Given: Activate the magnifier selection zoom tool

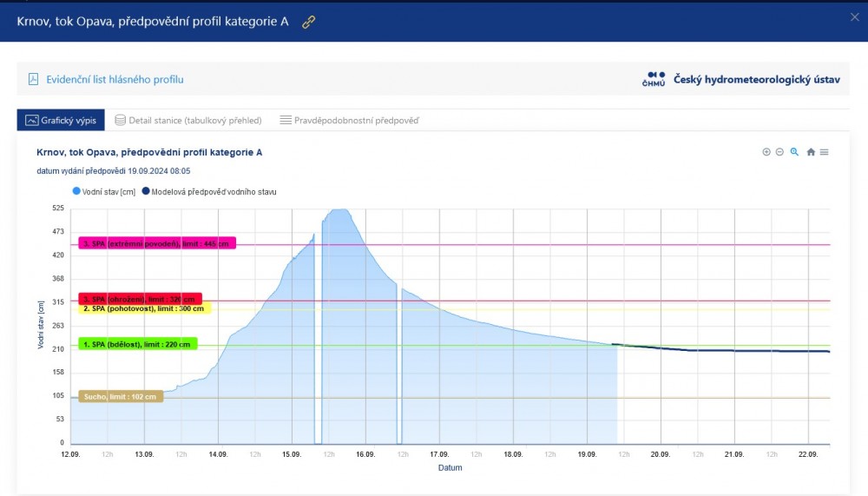Looking at the screenshot, I should pyautogui.click(x=794, y=152).
